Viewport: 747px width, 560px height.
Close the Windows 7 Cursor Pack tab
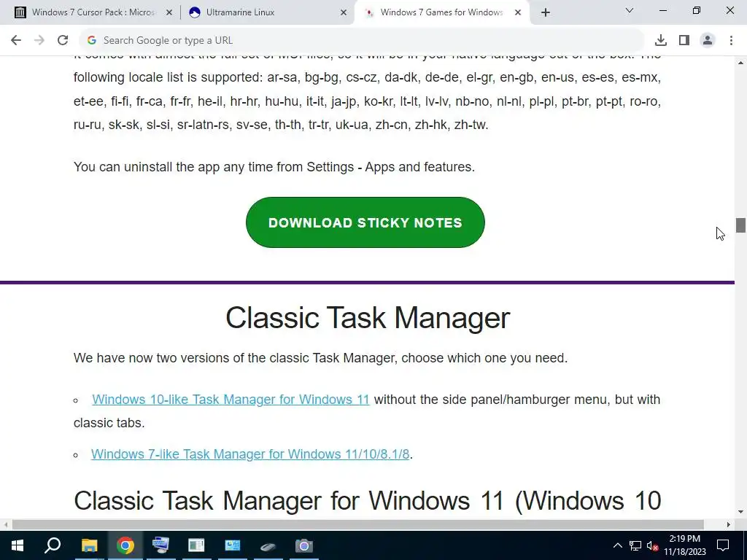(x=169, y=13)
